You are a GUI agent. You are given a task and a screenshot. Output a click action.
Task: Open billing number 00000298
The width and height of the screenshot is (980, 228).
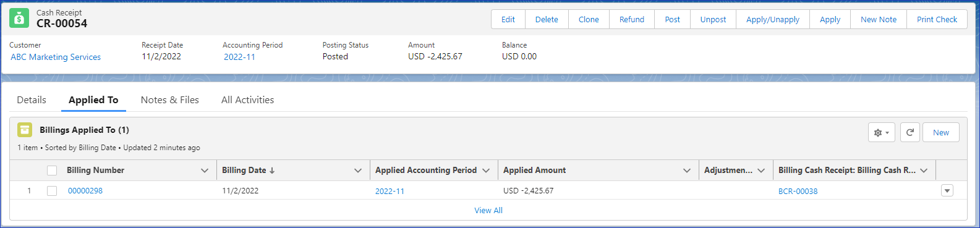85,191
